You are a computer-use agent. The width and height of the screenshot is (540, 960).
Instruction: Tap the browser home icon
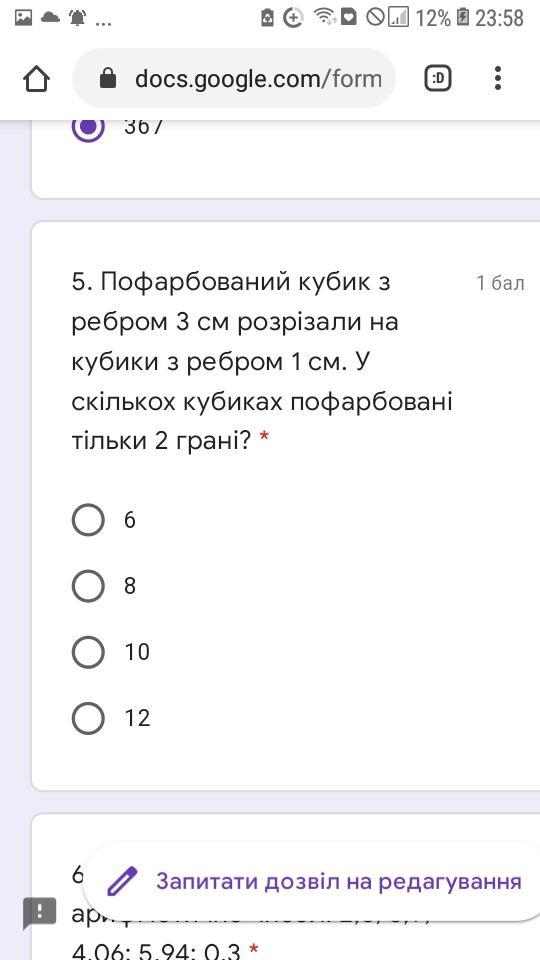(x=37, y=79)
